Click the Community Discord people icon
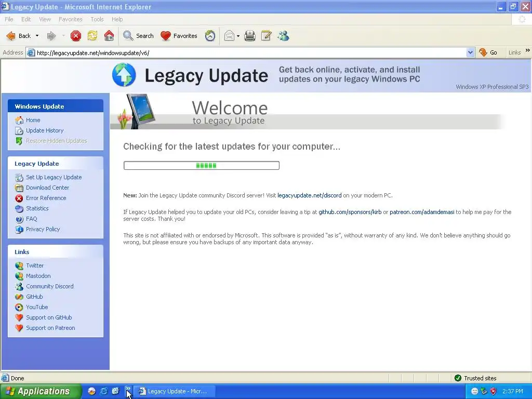Screen dimensions: 532x399 coord(19,286)
